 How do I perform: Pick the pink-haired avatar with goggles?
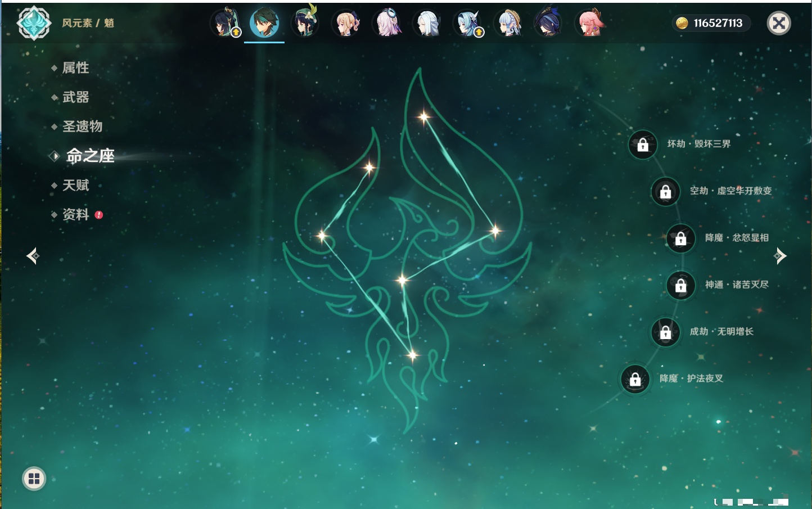[x=386, y=23]
